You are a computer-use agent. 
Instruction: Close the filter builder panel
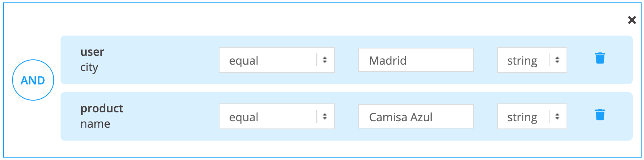632,20
